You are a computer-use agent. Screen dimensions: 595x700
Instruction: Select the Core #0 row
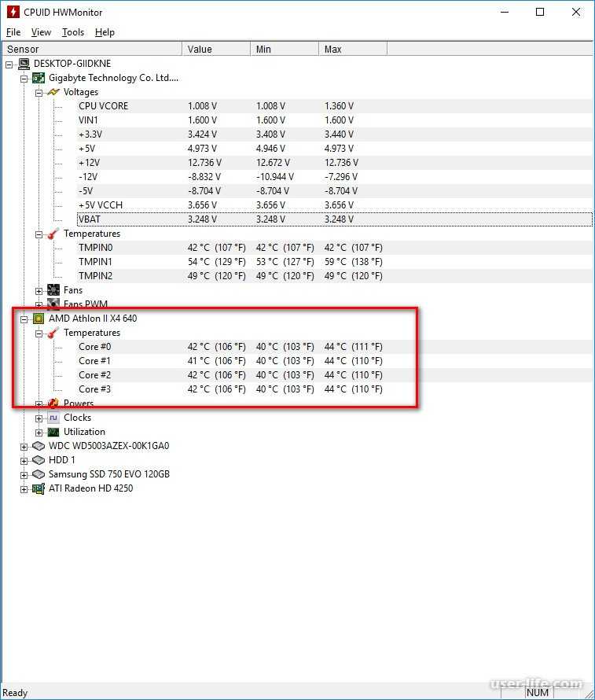[x=335, y=347]
